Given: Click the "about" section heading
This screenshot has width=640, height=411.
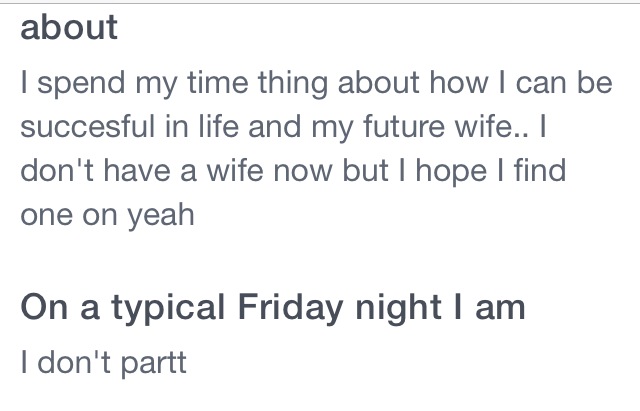Looking at the screenshot, I should click(x=69, y=28).
